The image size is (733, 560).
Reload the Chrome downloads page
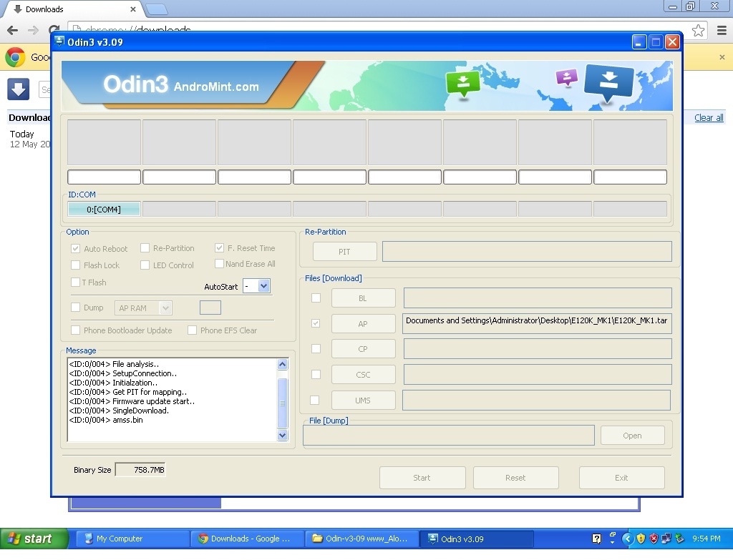click(54, 30)
